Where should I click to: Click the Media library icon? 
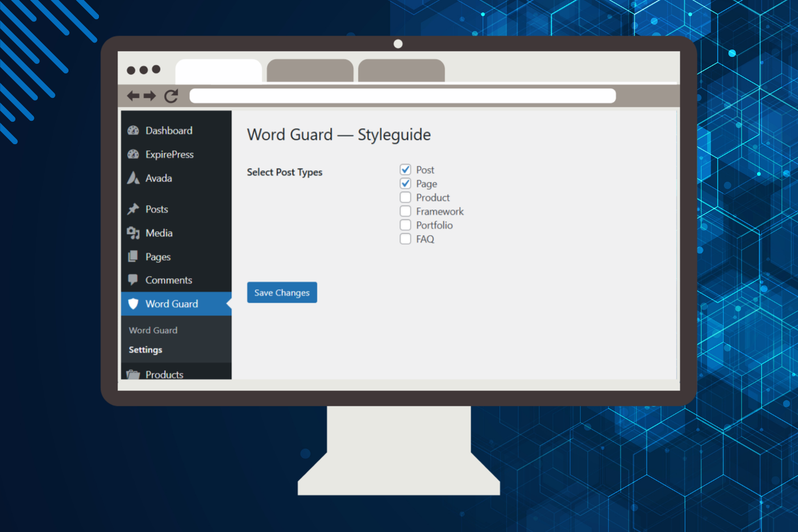click(x=133, y=233)
